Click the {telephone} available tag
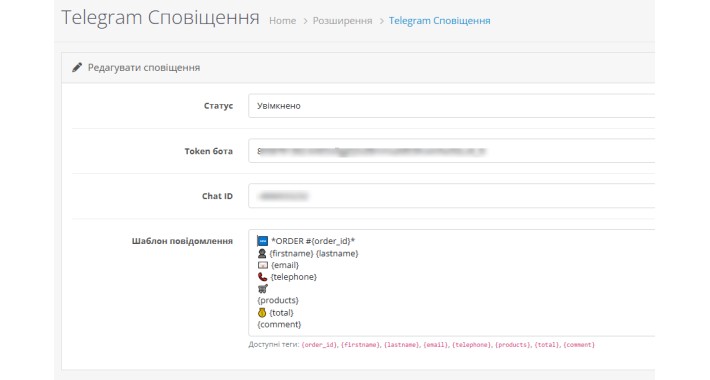Image resolution: width=710 pixels, height=380 pixels. pos(472,345)
